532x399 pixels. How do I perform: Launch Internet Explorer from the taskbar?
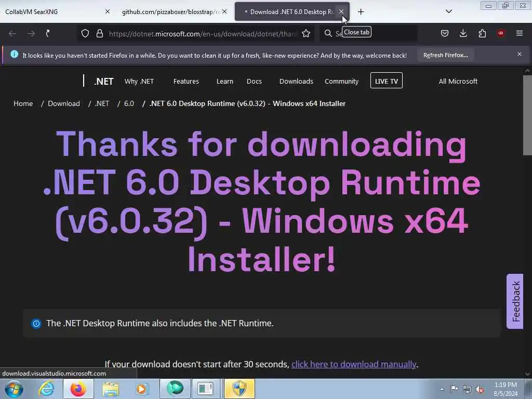pyautogui.click(x=46, y=389)
